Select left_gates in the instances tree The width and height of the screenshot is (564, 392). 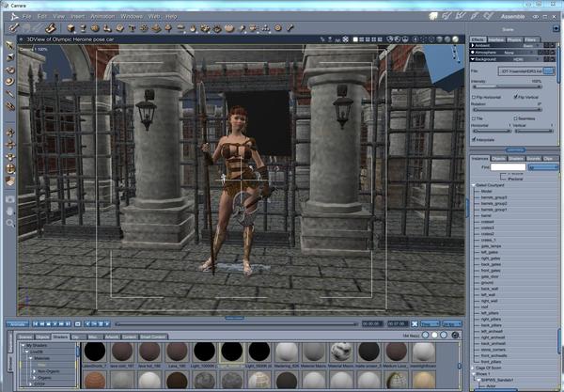coord(490,252)
